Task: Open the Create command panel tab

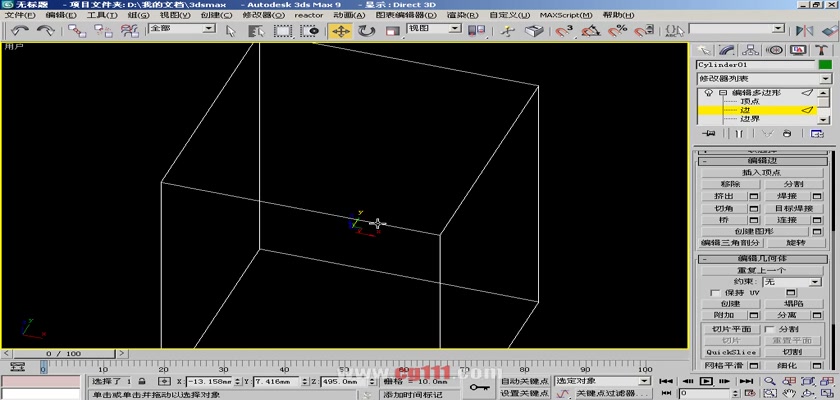Action: 706,50
